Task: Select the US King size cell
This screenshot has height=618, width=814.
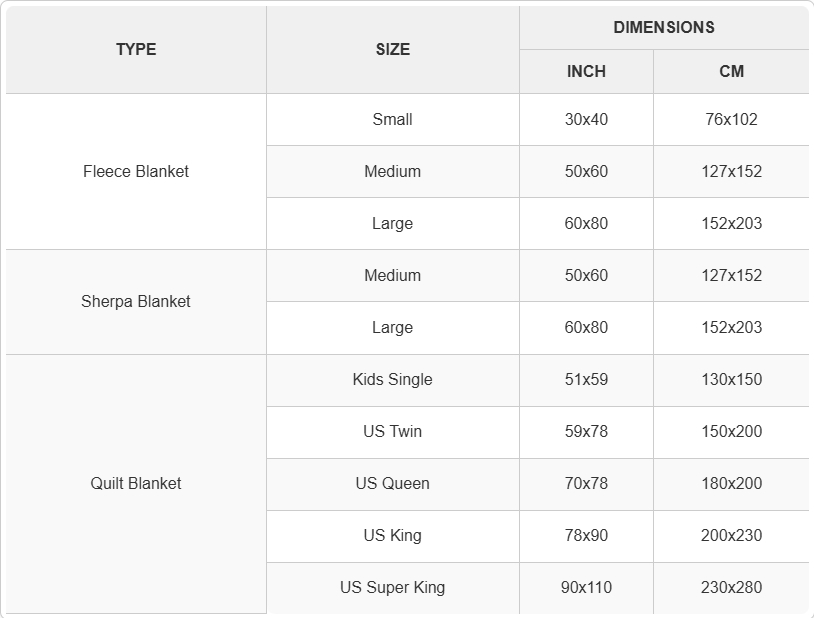Action: pyautogui.click(x=393, y=536)
